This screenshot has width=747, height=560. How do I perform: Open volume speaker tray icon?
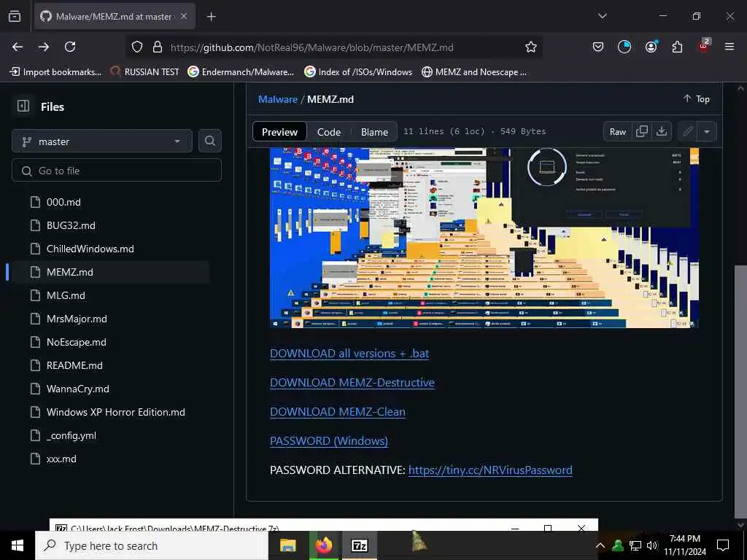coord(651,545)
